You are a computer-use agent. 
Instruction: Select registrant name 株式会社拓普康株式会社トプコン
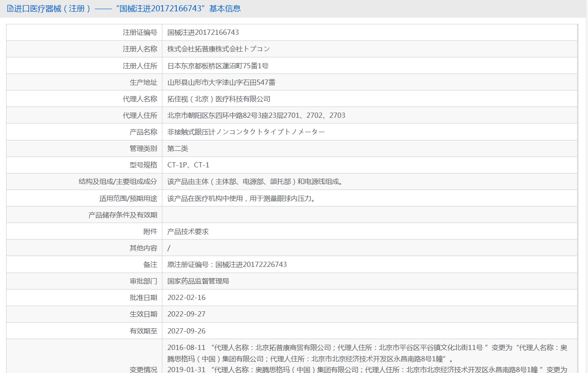coord(219,49)
